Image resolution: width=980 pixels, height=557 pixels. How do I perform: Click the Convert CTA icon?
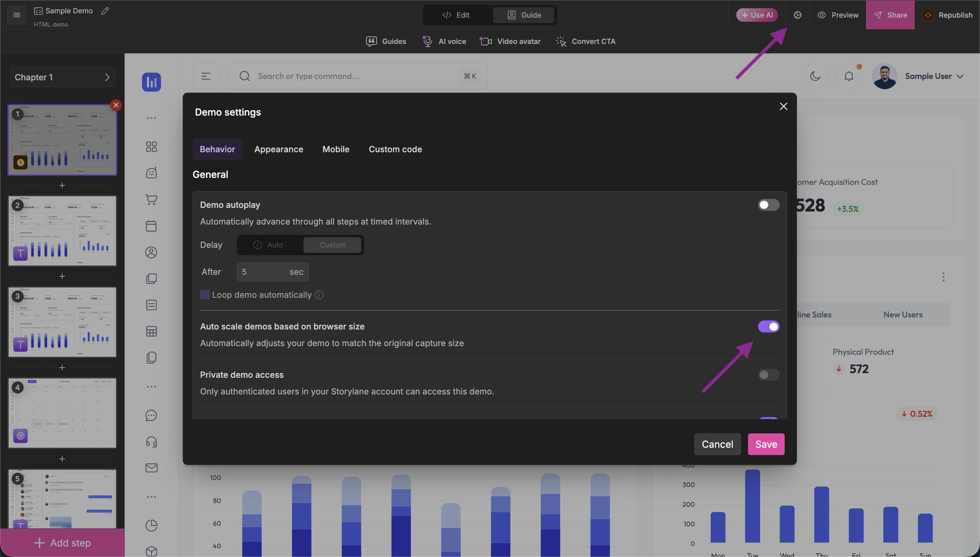(561, 41)
